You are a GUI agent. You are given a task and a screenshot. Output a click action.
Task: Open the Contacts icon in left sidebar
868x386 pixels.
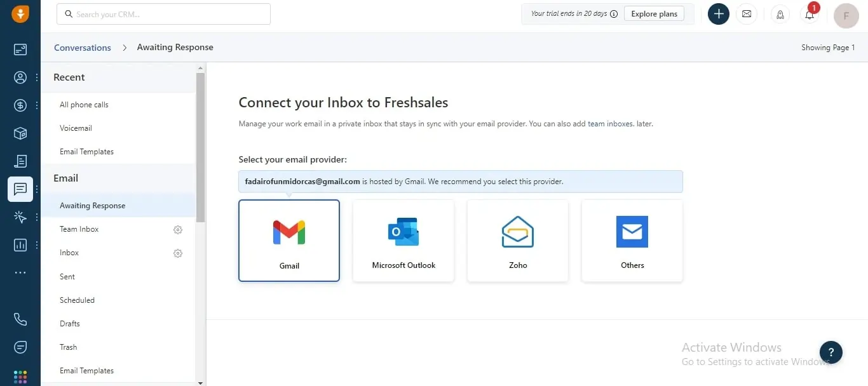tap(20, 77)
